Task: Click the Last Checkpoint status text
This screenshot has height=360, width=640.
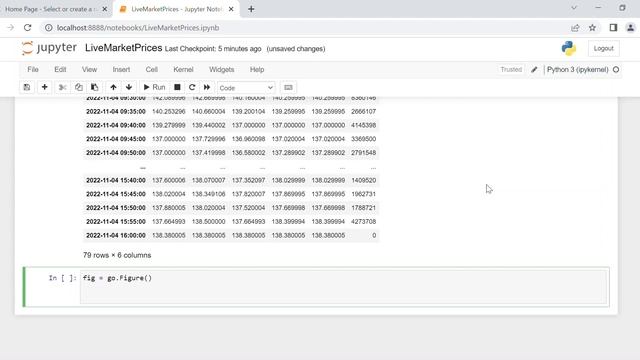Action: click(x=213, y=49)
